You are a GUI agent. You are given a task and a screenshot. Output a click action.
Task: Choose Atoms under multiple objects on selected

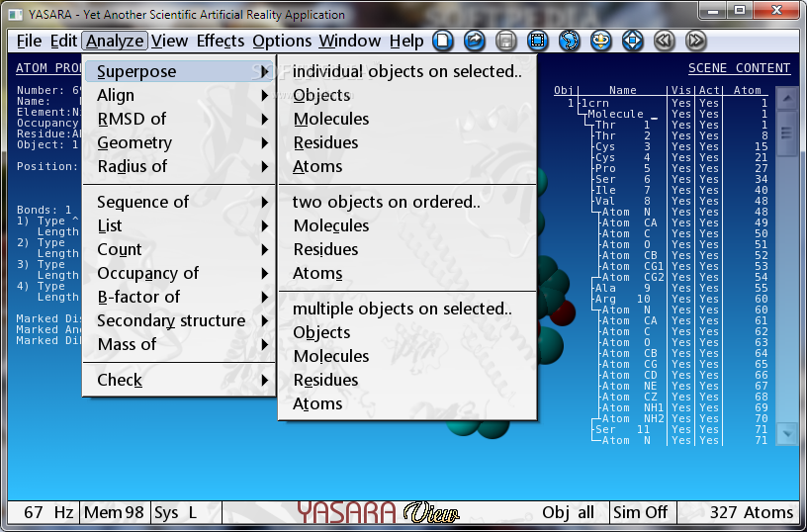(407, 403)
